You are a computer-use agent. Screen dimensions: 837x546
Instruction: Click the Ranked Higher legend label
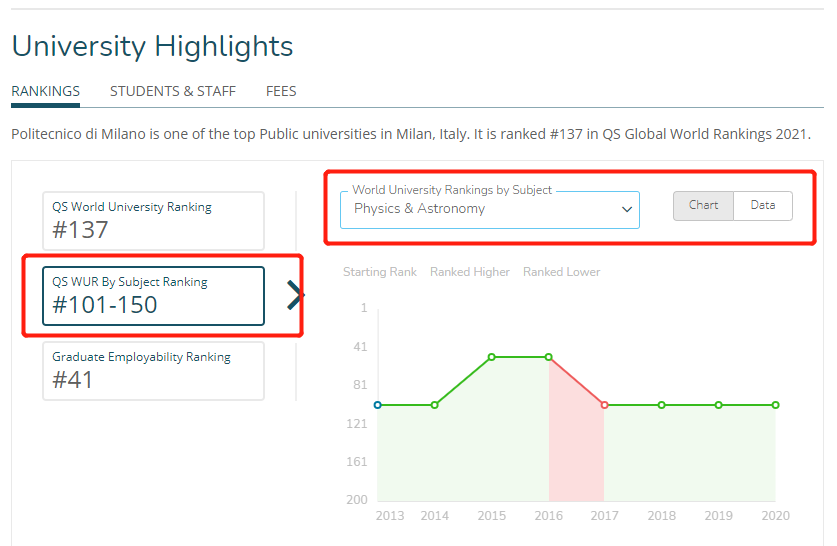(x=470, y=272)
